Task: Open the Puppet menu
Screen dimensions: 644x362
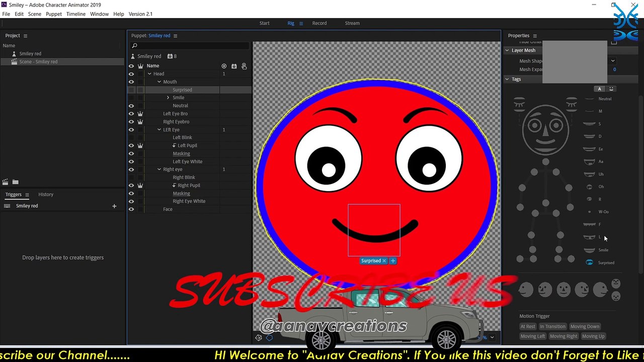Action: click(54, 14)
